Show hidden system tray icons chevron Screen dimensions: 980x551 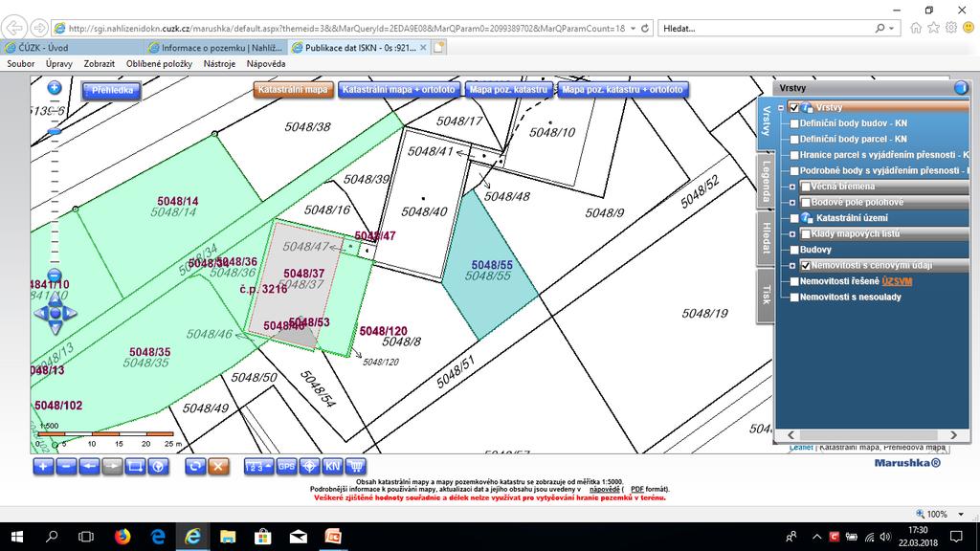pyautogui.click(x=816, y=537)
